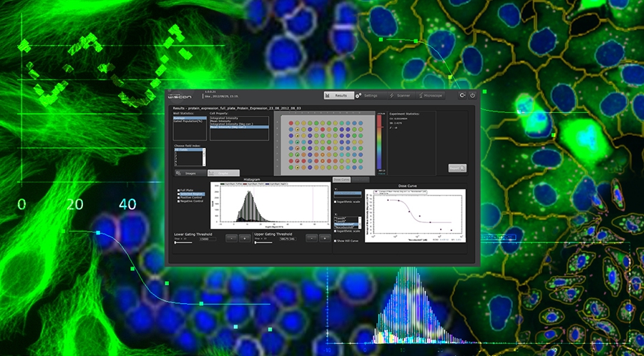Open the Results tab
Screen dimensions: 644x356
click(338, 95)
